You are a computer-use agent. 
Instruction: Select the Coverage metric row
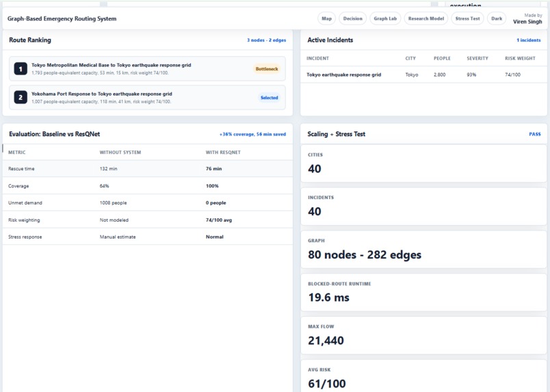pyautogui.click(x=147, y=185)
